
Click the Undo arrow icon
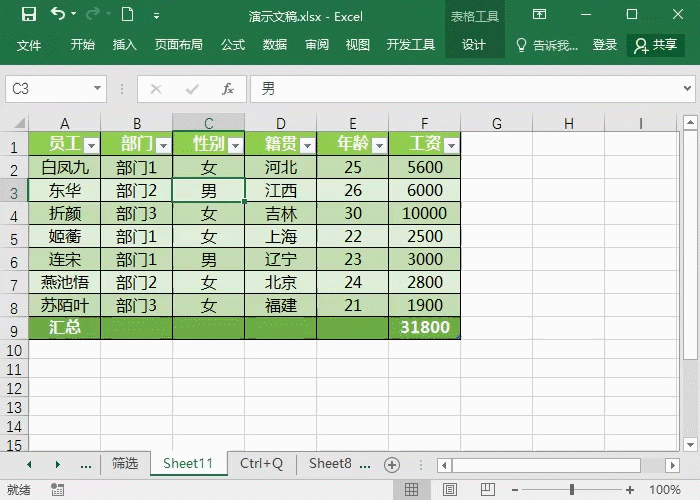tap(58, 14)
